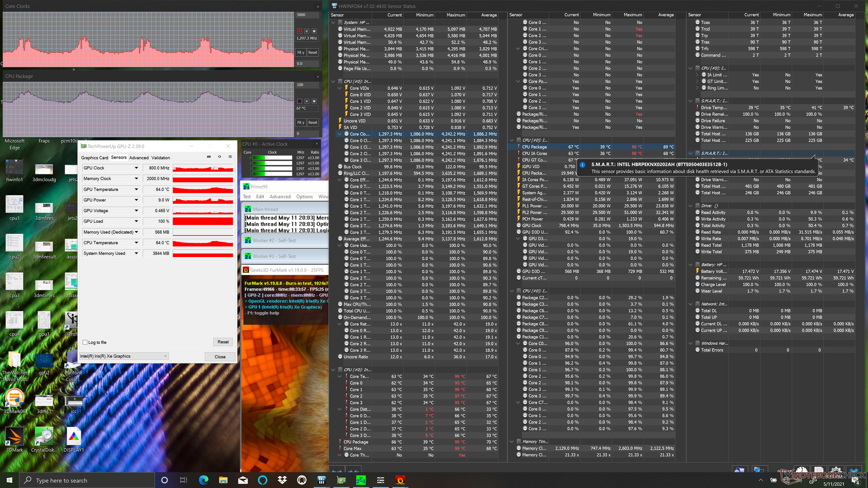The width and height of the screenshot is (868, 488).
Task: Open Microsoft Edge from the taskbar
Action: coord(203,480)
